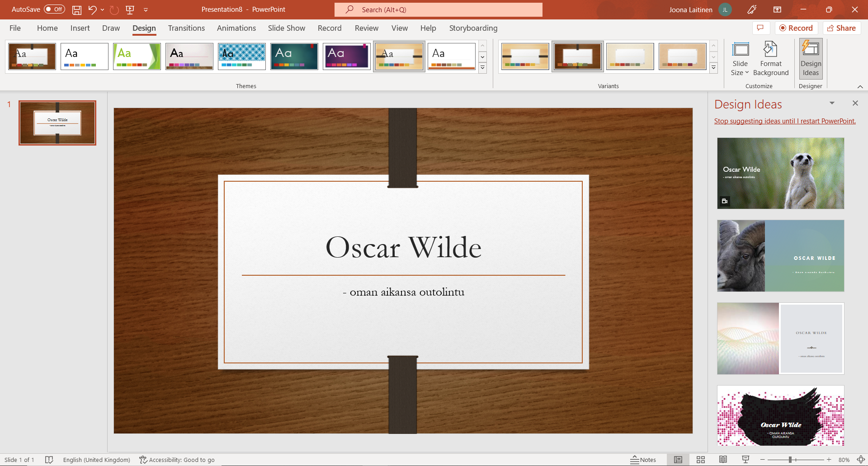Start presentation from beginning icon
Image resolution: width=868 pixels, height=466 pixels.
pos(130,9)
